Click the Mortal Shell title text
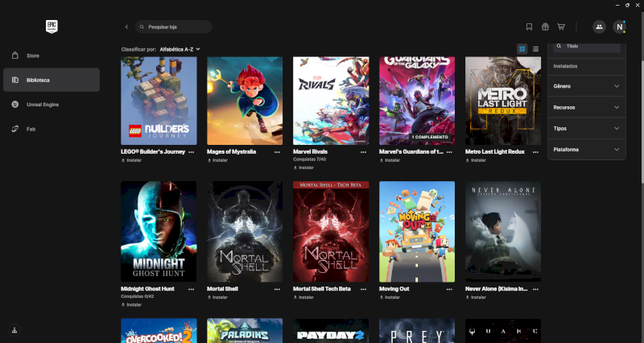This screenshot has width=644, height=343. point(222,289)
